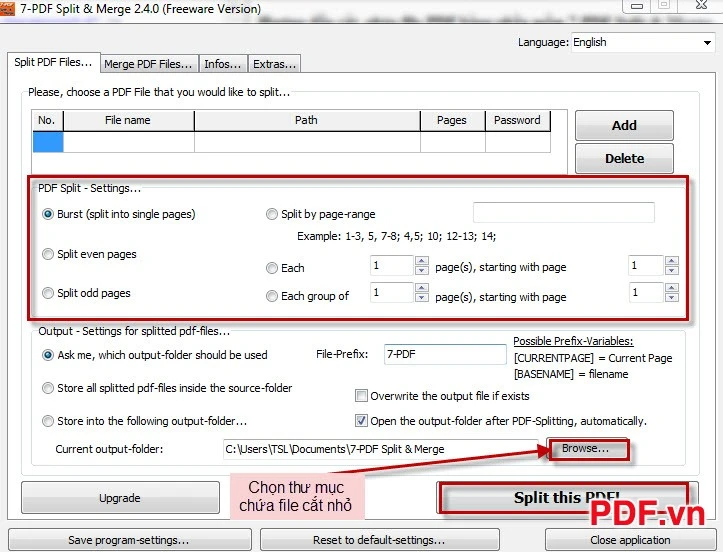Click the Each pages count field
This screenshot has width=723, height=552.
pyautogui.click(x=392, y=266)
